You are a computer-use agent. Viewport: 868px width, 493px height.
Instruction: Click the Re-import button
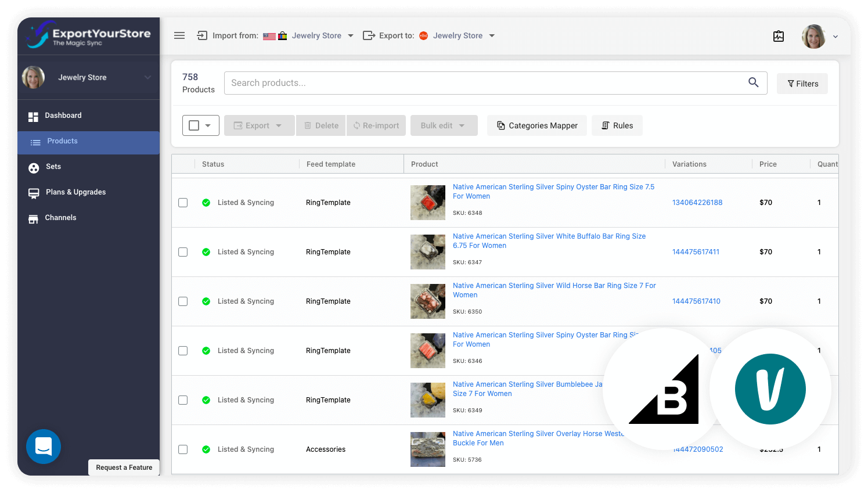tap(376, 125)
